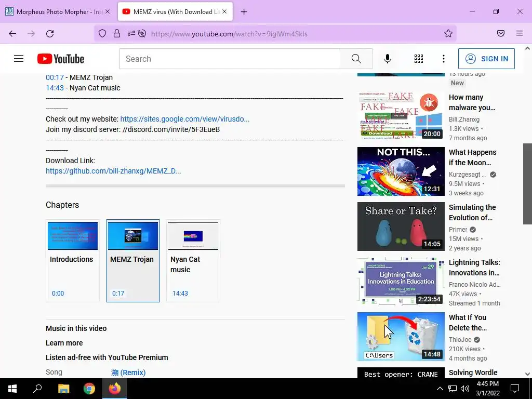532x399 pixels.
Task: Show hidden system tray icons
Action: (x=440, y=389)
